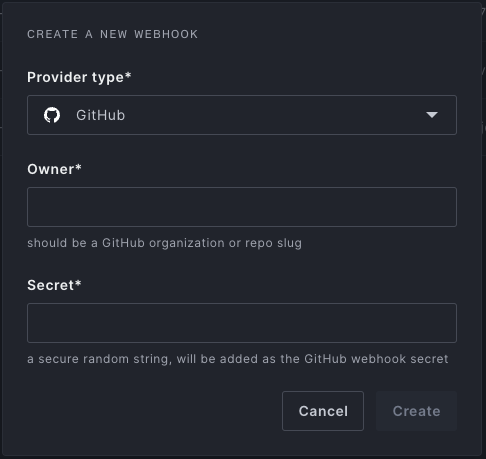Click the word WEBHOOK in the dialog title
Image resolution: width=486 pixels, height=459 pixels.
point(166,34)
